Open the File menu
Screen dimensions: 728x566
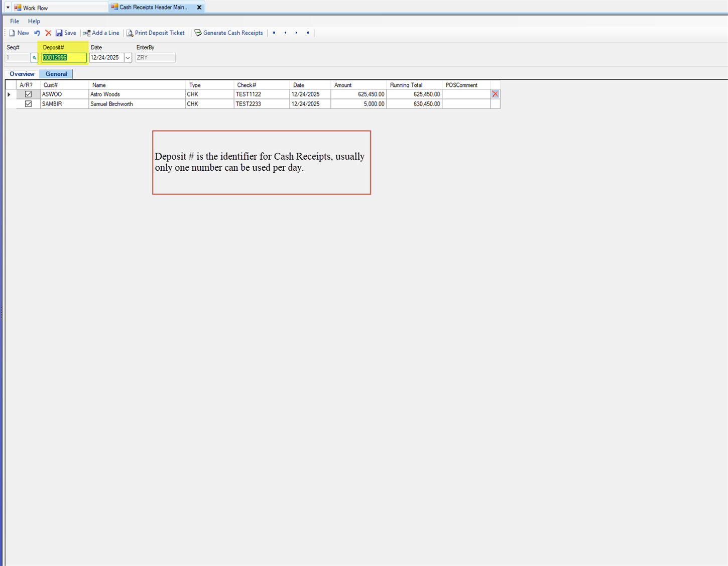(x=14, y=21)
